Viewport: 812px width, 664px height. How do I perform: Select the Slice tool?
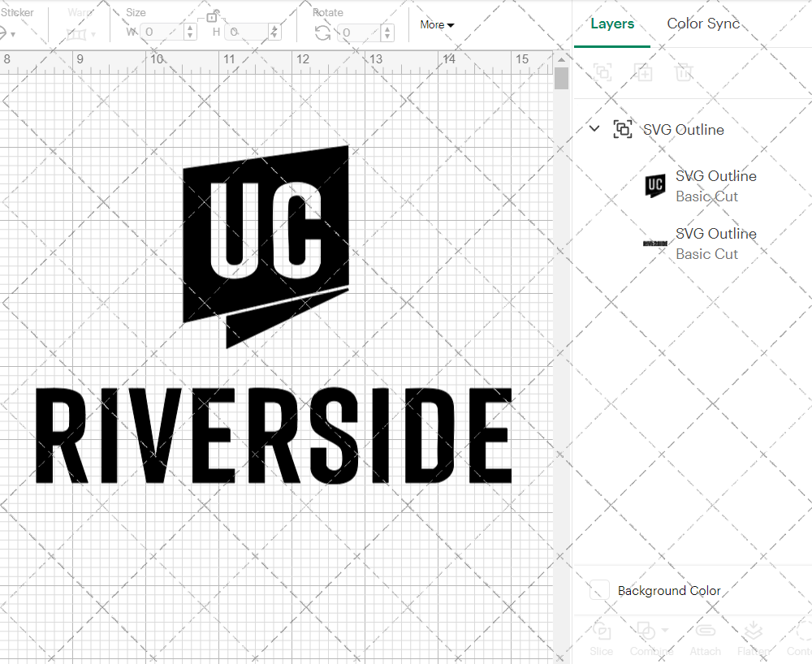[x=601, y=638]
